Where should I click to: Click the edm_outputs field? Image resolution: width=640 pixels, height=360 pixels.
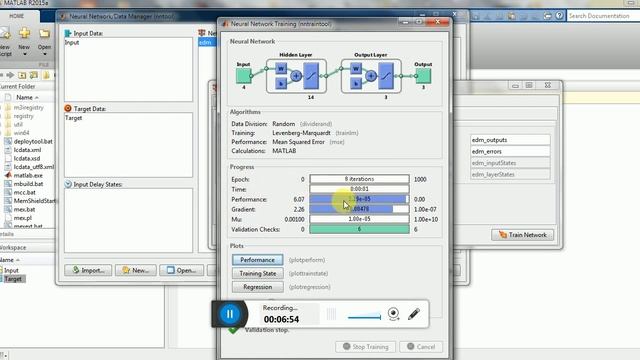[x=510, y=140]
